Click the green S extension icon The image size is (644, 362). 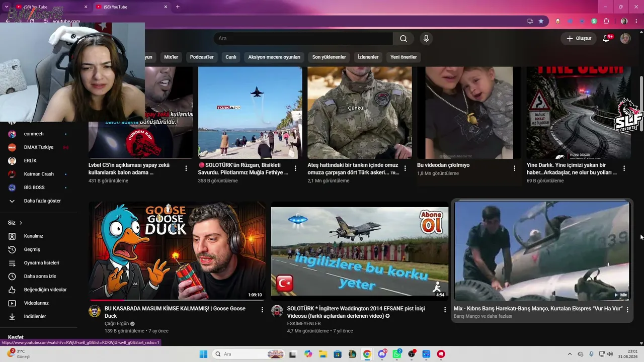[594, 21]
